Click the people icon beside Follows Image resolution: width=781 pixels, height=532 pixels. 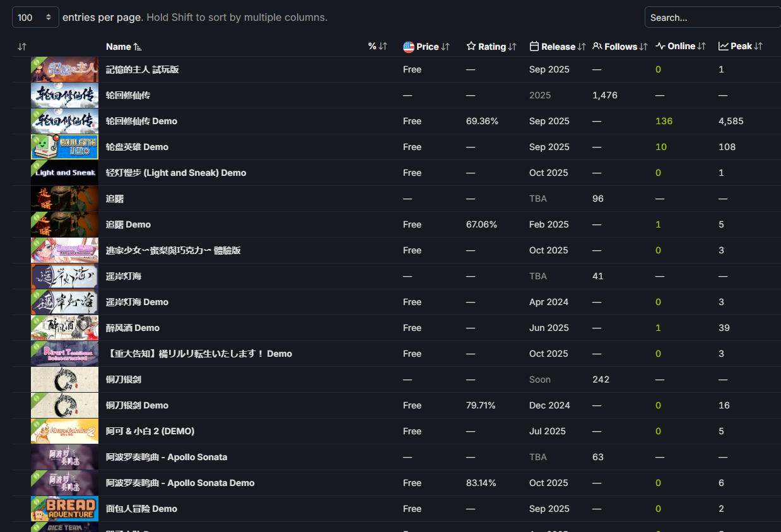click(597, 47)
